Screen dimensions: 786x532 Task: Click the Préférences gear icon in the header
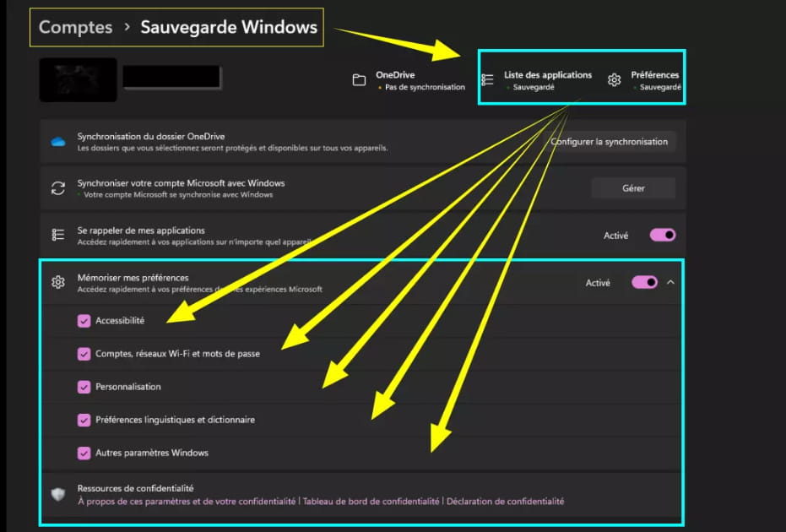(614, 79)
